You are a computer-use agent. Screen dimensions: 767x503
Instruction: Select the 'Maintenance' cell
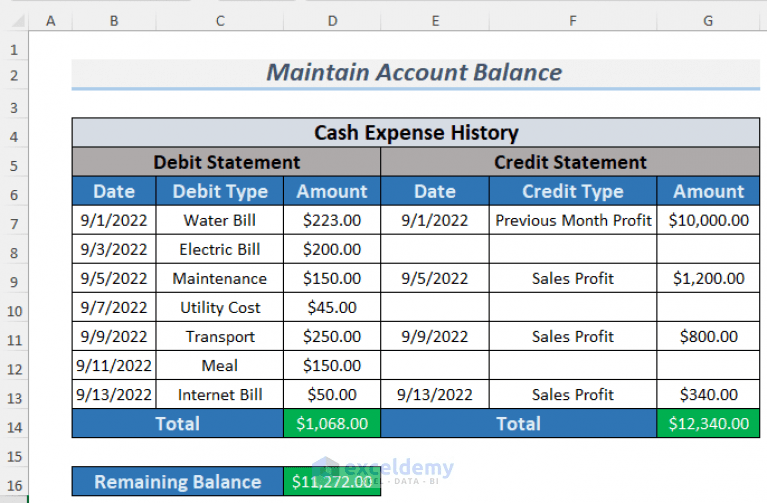220,278
